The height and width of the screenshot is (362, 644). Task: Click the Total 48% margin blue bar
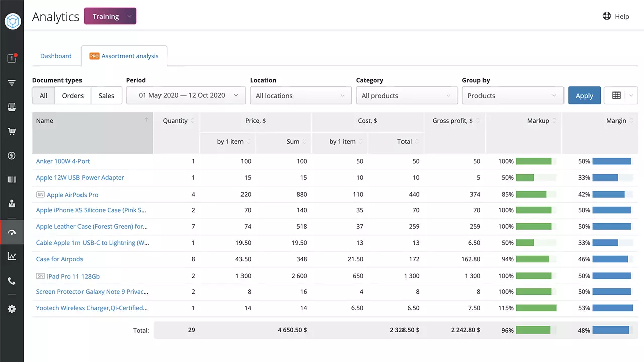[611, 330]
